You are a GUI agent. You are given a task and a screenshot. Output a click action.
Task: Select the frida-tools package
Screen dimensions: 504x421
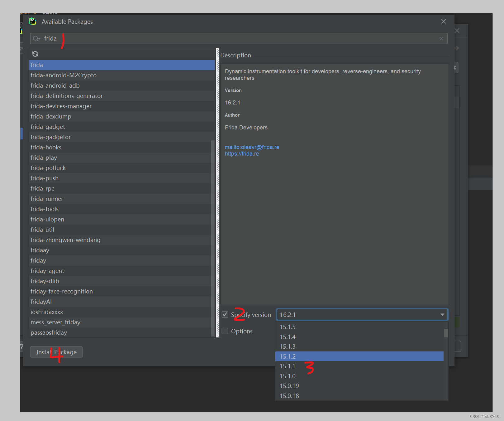pos(45,209)
